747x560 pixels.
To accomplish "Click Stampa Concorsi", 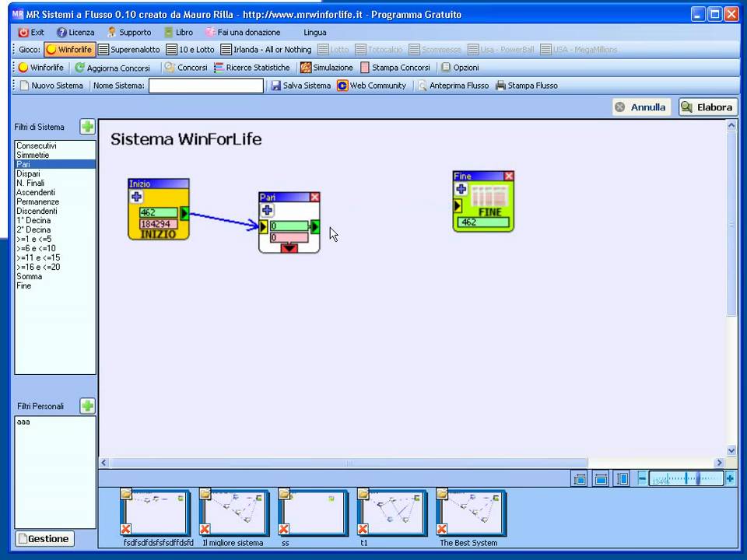I will click(395, 68).
